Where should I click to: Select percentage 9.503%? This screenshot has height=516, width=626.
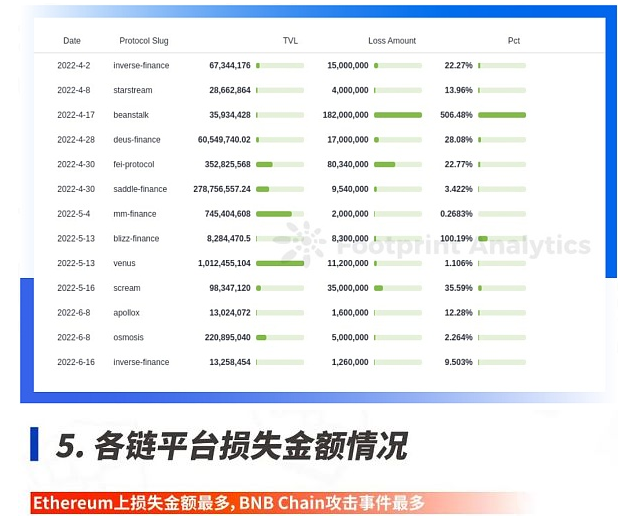[459, 362]
